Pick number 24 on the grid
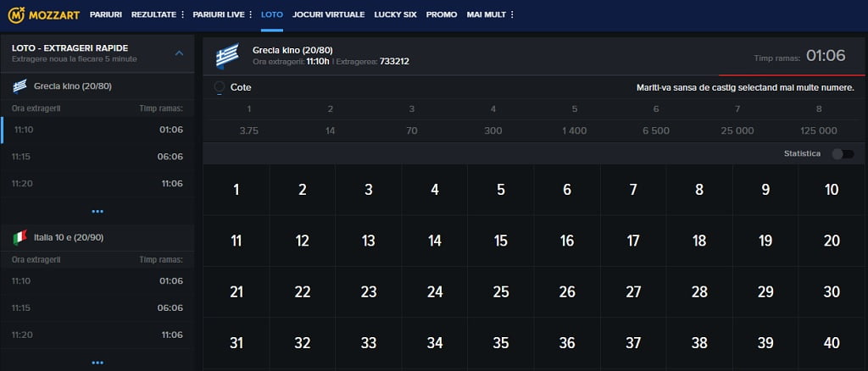Image resolution: width=868 pixels, height=371 pixels. pyautogui.click(x=435, y=292)
